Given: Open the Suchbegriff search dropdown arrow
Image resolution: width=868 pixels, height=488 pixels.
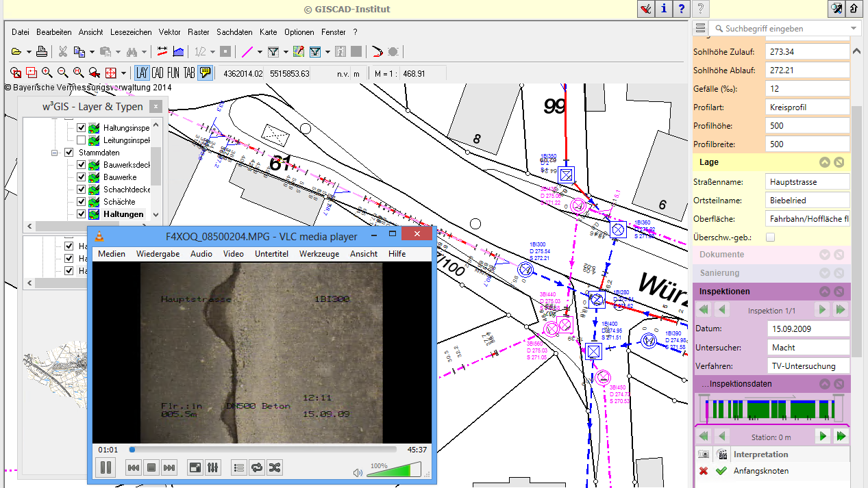Looking at the screenshot, I should pyautogui.click(x=854, y=29).
